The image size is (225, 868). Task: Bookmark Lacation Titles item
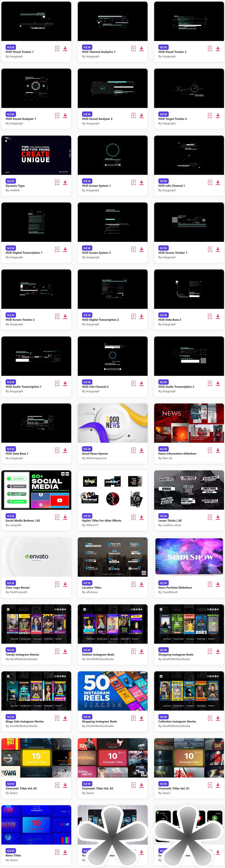133,584
